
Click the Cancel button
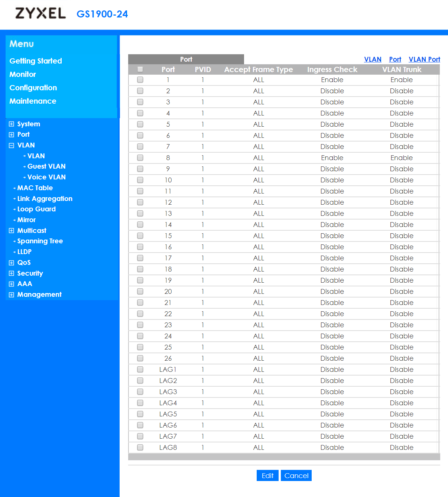296,475
